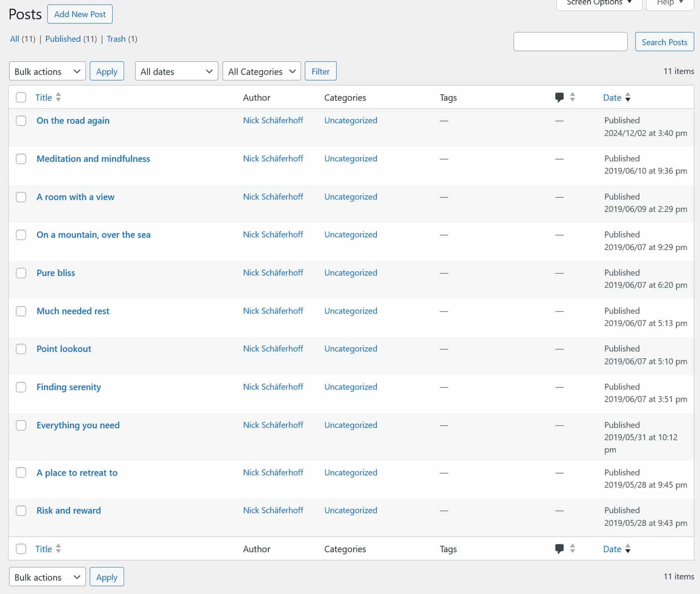Tick the select-all checkbox in the table footer

pos(21,549)
